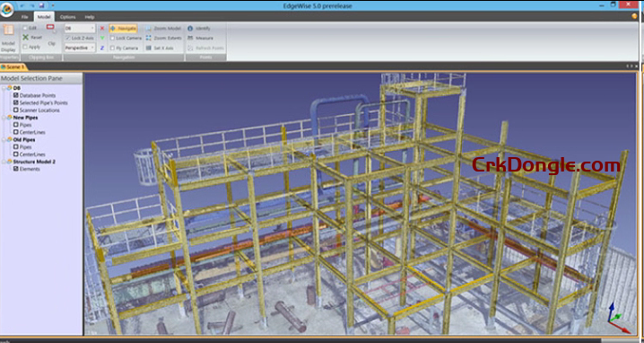Collapse the Old Pipes tree node
Image resolution: width=644 pixels, height=343 pixels.
[x=4, y=140]
